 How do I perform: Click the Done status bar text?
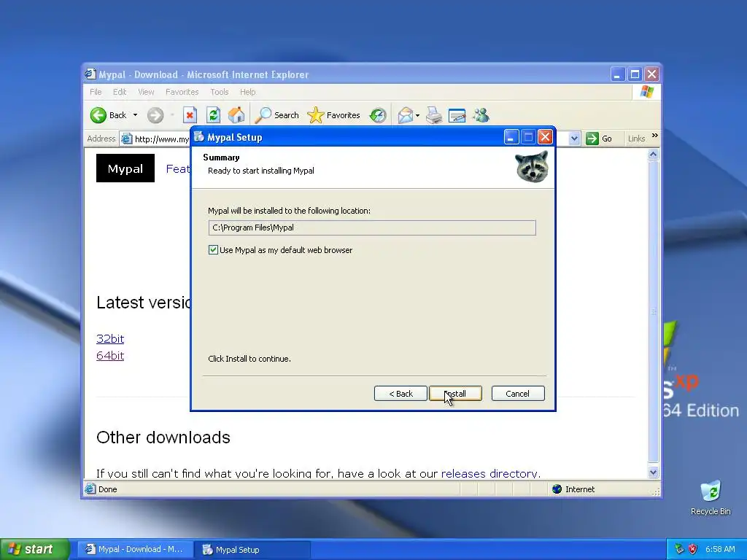tap(108, 489)
